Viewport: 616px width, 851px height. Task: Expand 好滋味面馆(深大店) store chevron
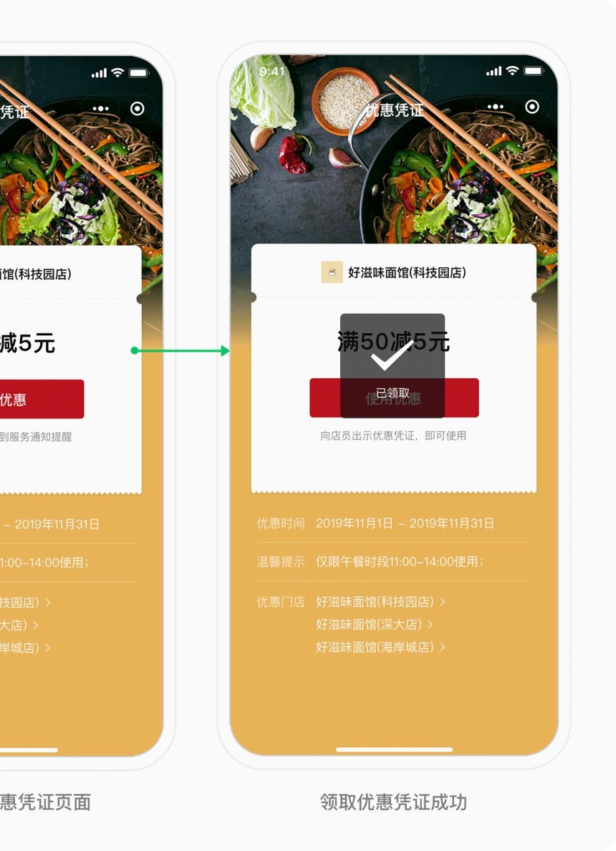click(x=430, y=624)
